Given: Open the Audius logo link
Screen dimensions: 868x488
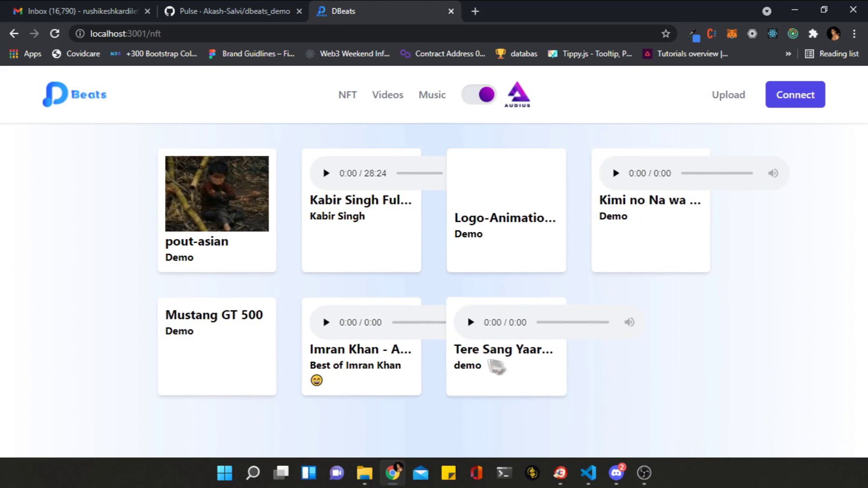Looking at the screenshot, I should (x=518, y=94).
